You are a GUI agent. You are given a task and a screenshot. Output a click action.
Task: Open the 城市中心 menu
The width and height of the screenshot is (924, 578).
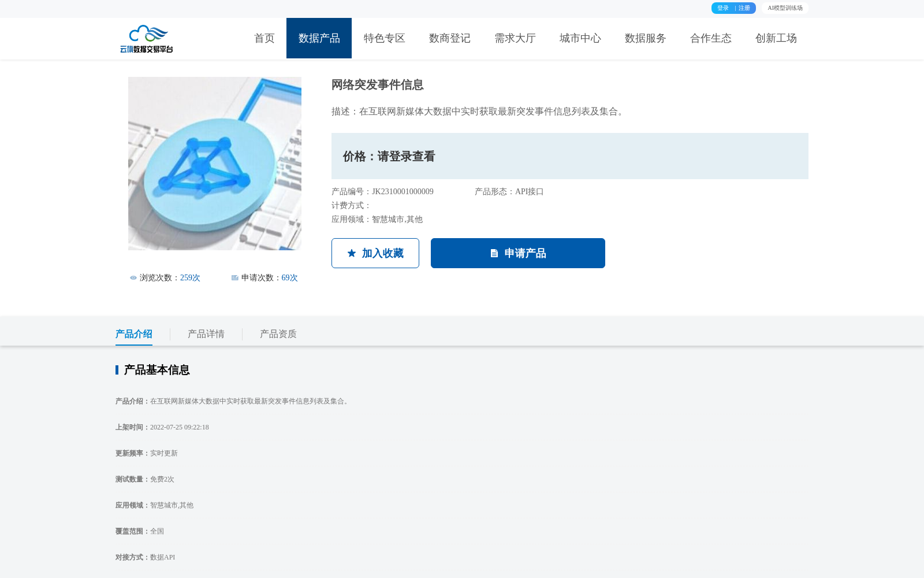point(580,38)
